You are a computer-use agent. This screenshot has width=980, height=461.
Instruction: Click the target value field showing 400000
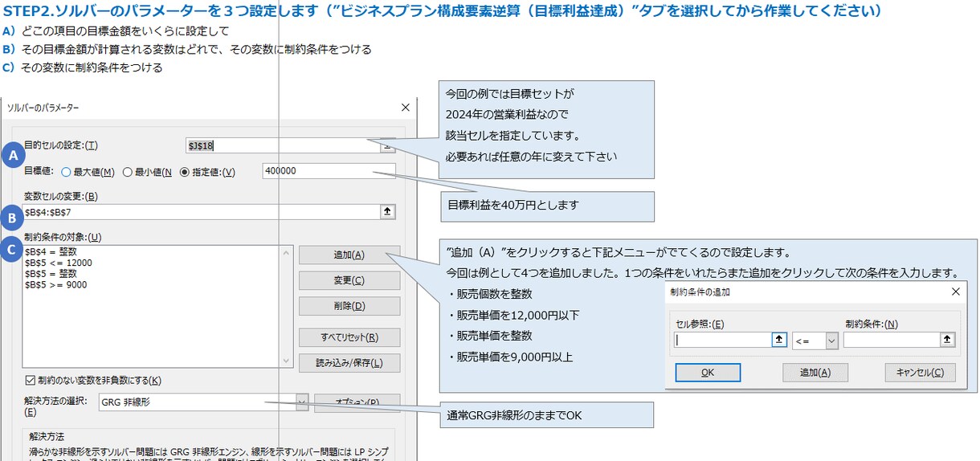[329, 171]
